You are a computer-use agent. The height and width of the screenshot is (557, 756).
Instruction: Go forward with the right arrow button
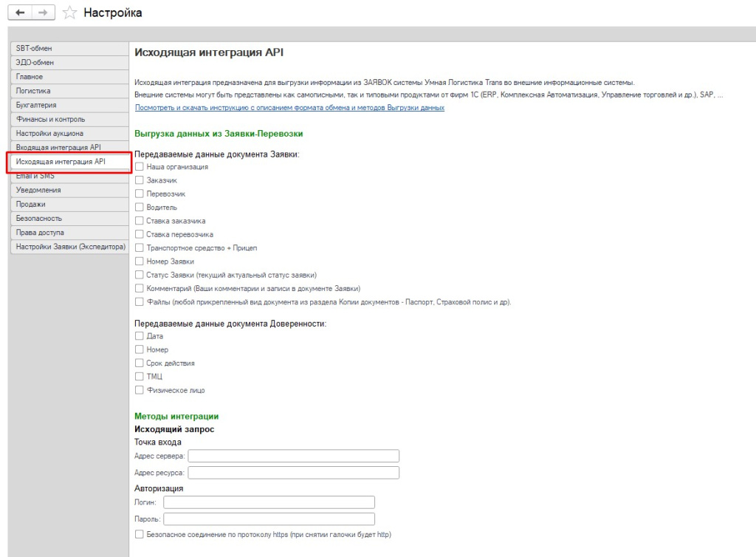[43, 13]
